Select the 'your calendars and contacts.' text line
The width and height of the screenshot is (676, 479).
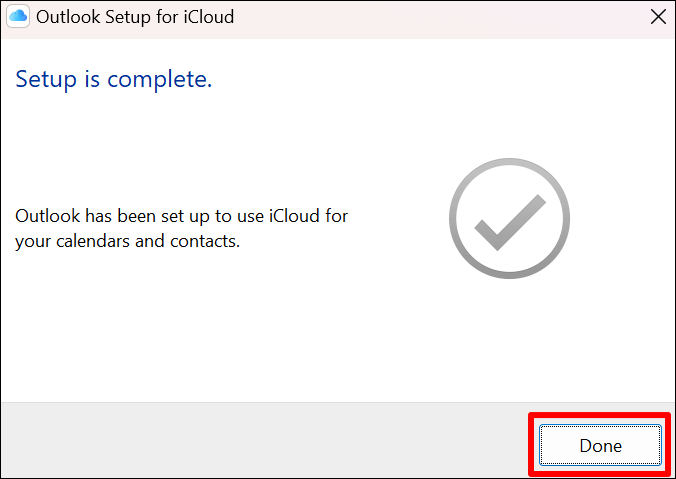(x=127, y=241)
